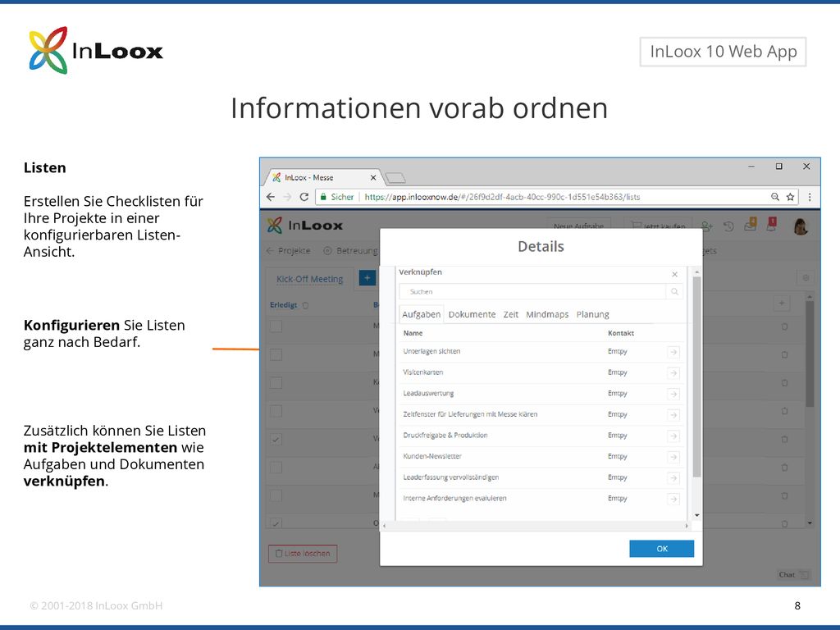Open a new browser tab
840x630 pixels.
click(x=395, y=178)
